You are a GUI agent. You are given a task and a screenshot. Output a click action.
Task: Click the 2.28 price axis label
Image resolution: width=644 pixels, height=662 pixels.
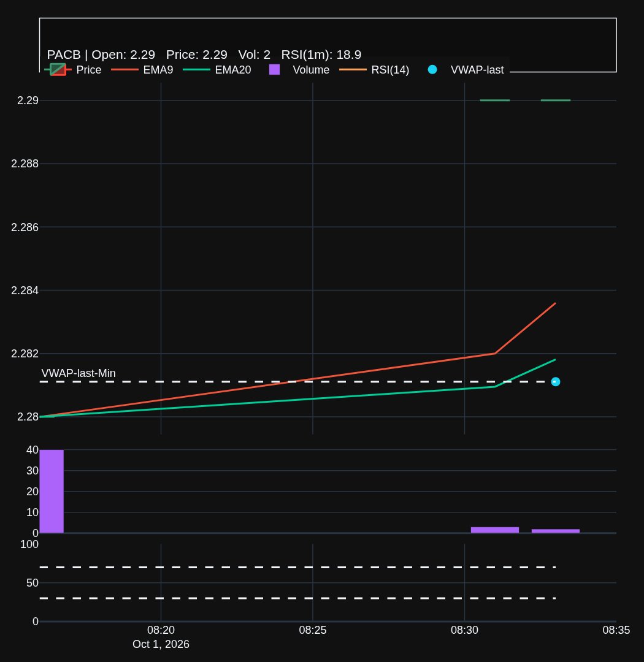point(28,417)
